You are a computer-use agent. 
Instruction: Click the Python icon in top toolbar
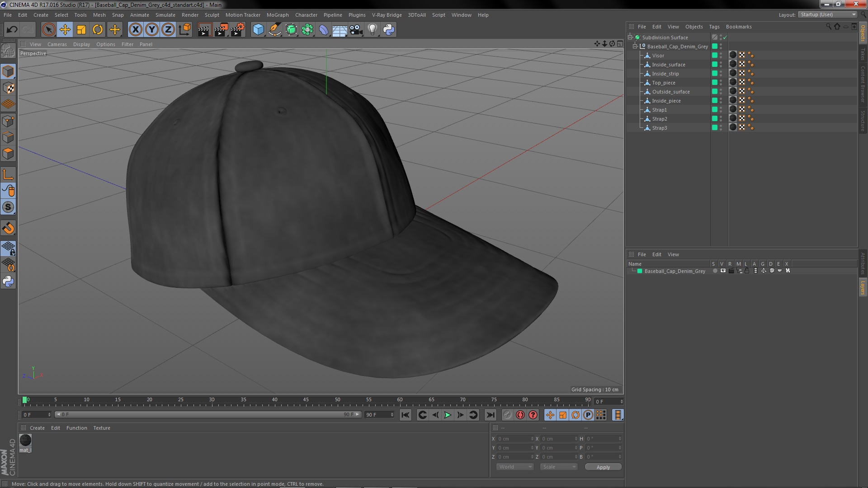389,30
